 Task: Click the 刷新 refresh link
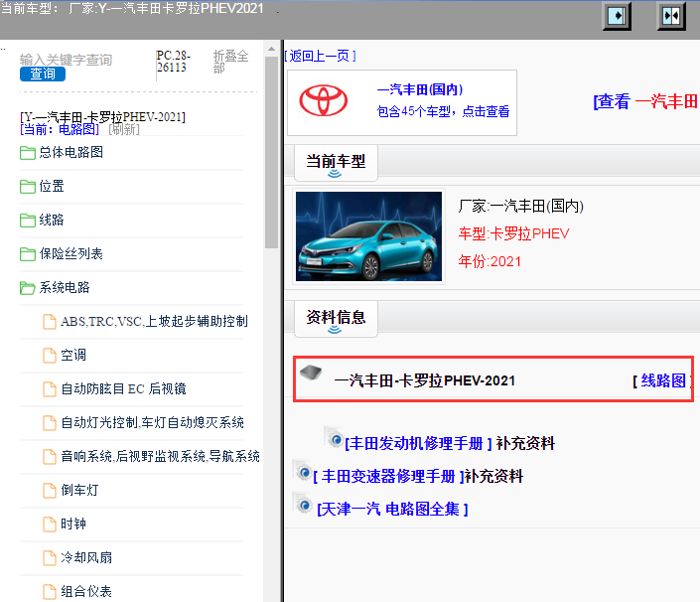coord(124,129)
